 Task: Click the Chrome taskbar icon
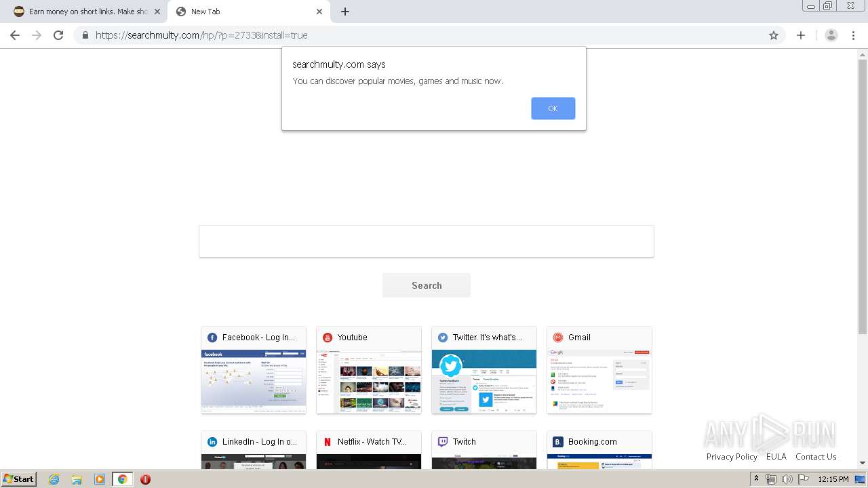coord(123,479)
